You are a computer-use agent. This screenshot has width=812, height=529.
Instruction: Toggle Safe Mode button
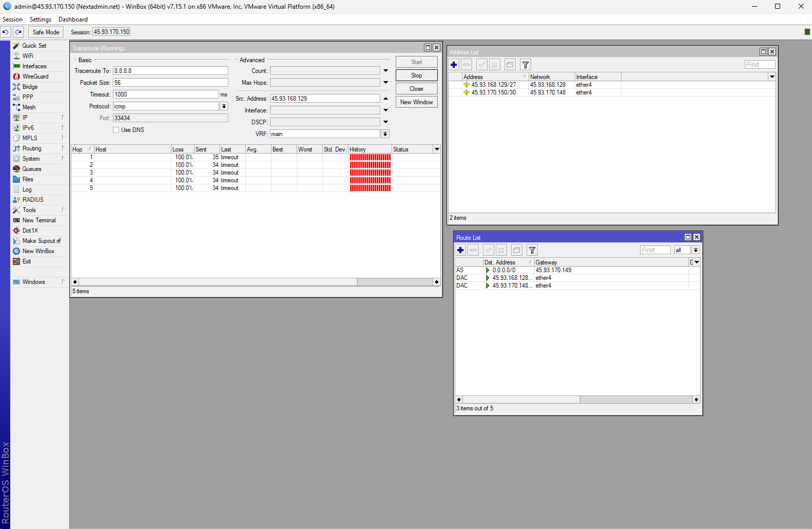coord(46,32)
